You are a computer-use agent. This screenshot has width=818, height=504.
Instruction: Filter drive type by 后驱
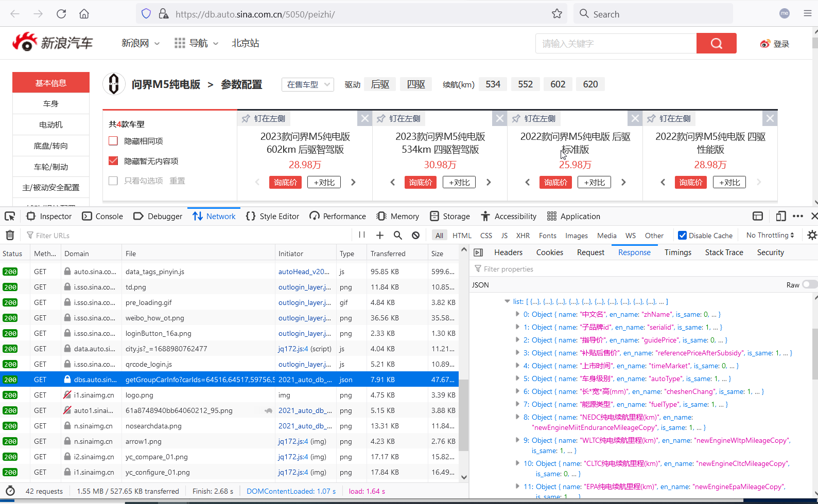[380, 84]
